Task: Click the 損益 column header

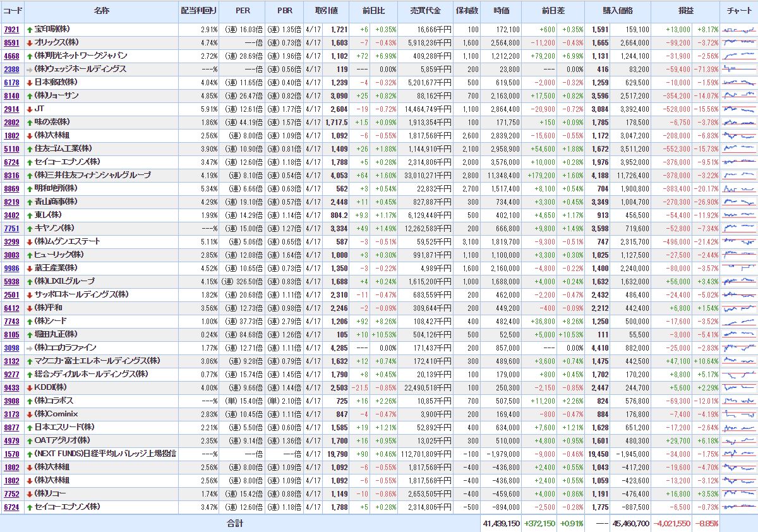Action: click(685, 11)
